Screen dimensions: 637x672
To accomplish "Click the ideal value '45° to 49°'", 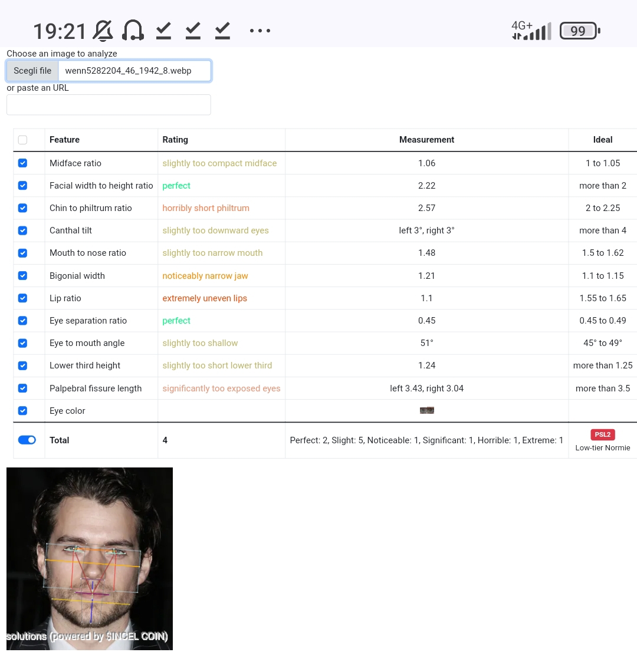I will click(x=603, y=343).
